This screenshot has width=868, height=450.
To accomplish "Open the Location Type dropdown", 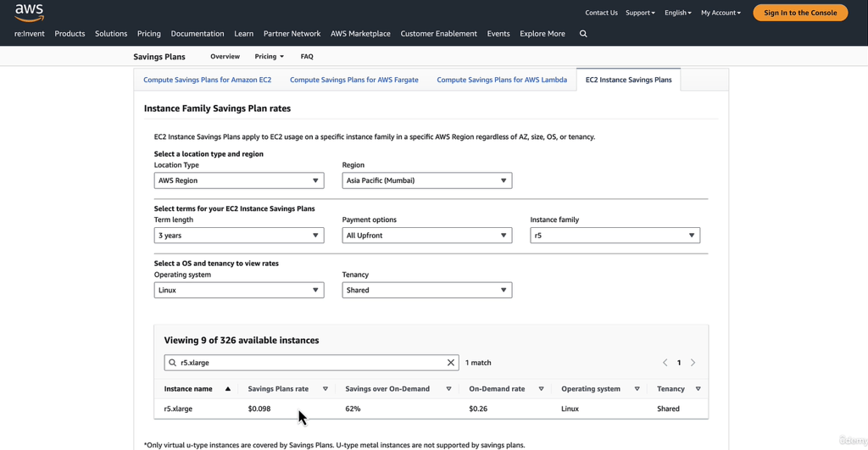I will pyautogui.click(x=239, y=181).
